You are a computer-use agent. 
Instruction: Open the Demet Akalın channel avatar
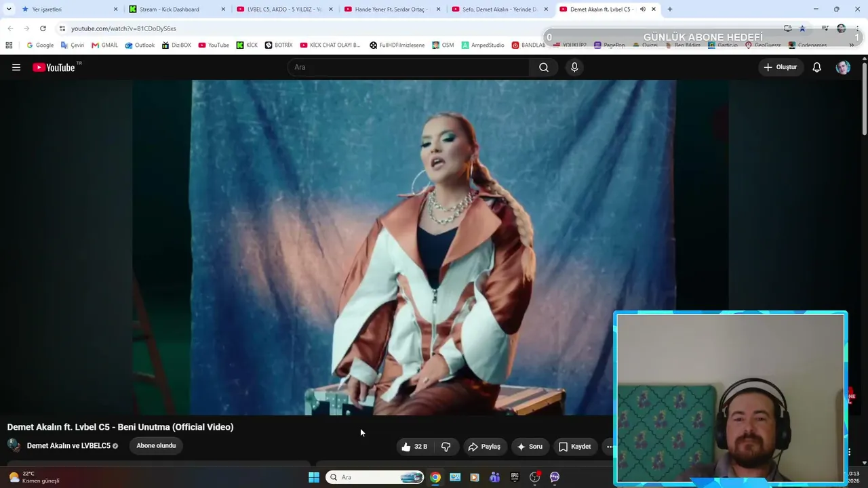tap(14, 445)
